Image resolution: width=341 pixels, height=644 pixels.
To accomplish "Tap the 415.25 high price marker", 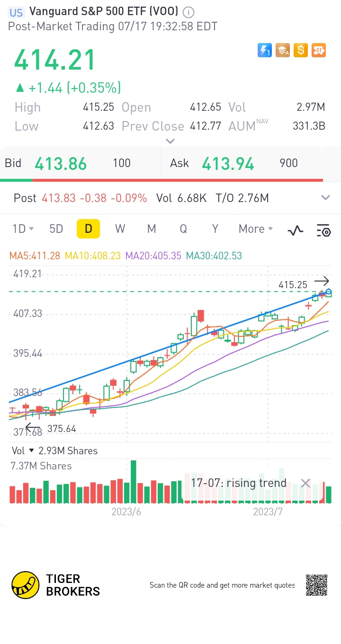I will click(293, 285).
